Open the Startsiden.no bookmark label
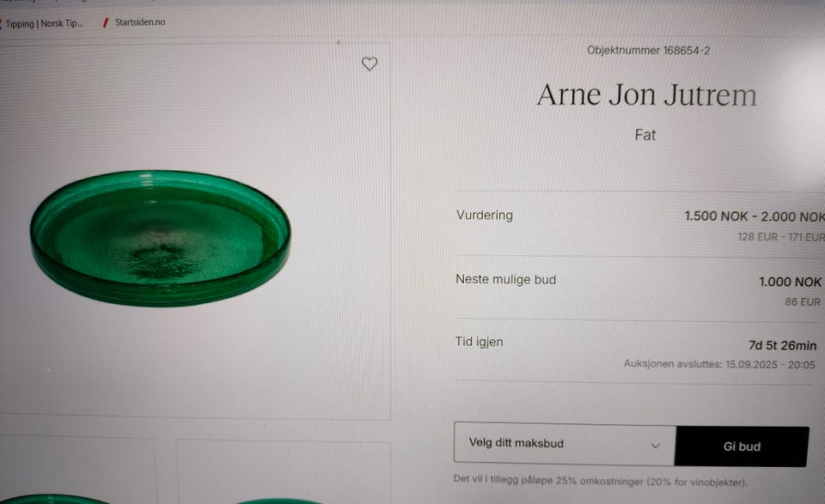The width and height of the screenshot is (825, 504). coord(140,22)
